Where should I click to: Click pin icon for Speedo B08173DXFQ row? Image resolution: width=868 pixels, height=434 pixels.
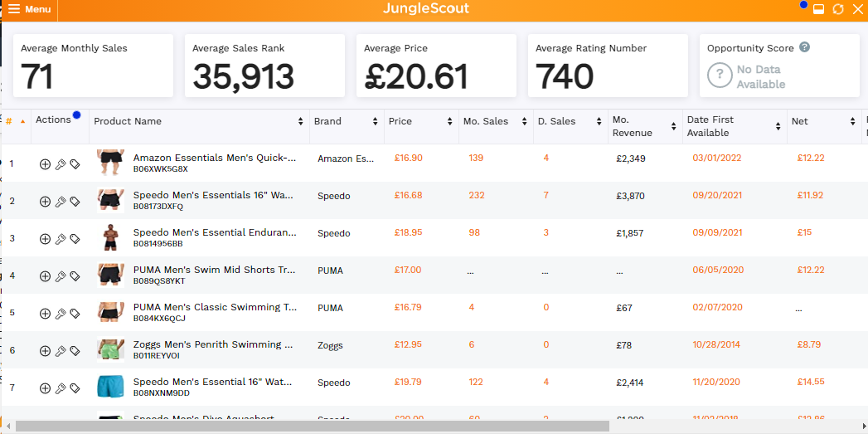(x=61, y=201)
